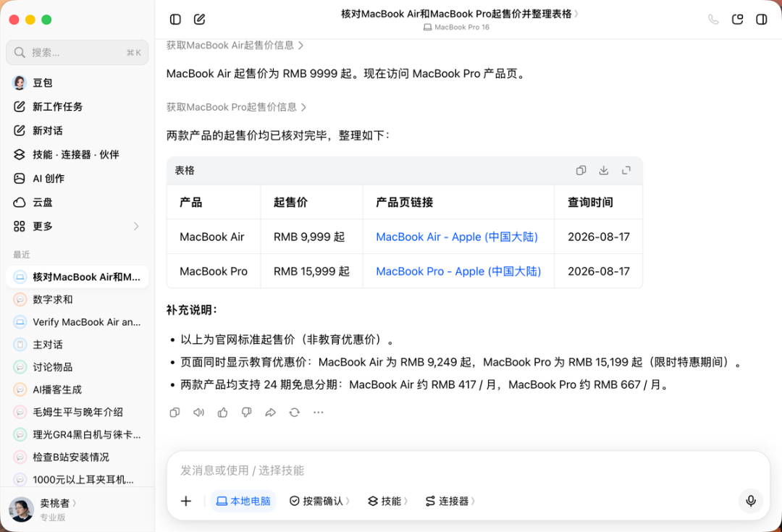Screen dimensions: 782x532
Task: Open 云盘 cloud drive
Action: click(x=77, y=203)
